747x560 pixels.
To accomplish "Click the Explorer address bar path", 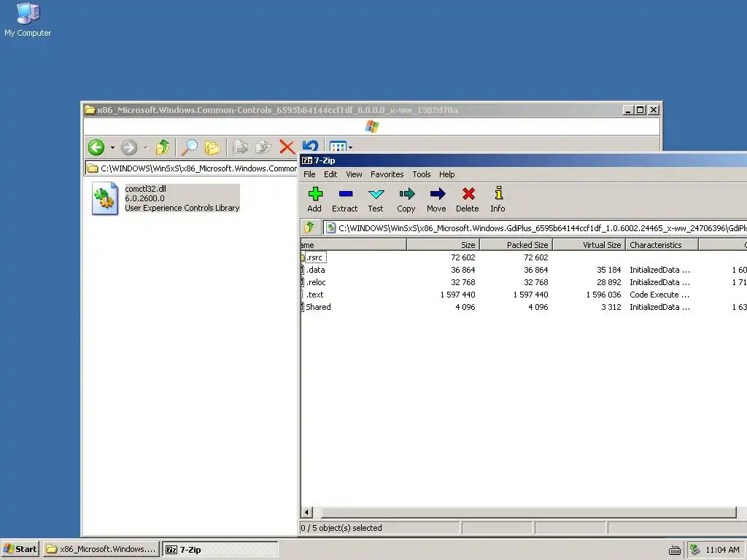I will coord(192,168).
